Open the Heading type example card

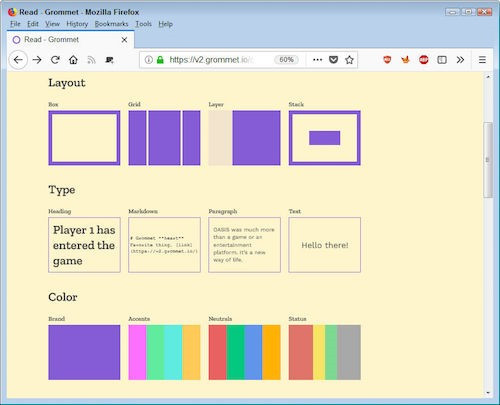pos(84,245)
